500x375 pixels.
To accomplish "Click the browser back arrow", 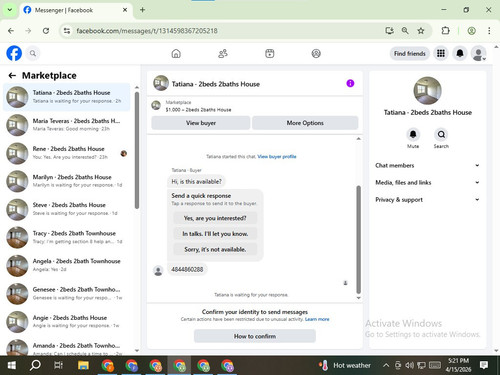I will pyautogui.click(x=11, y=31).
